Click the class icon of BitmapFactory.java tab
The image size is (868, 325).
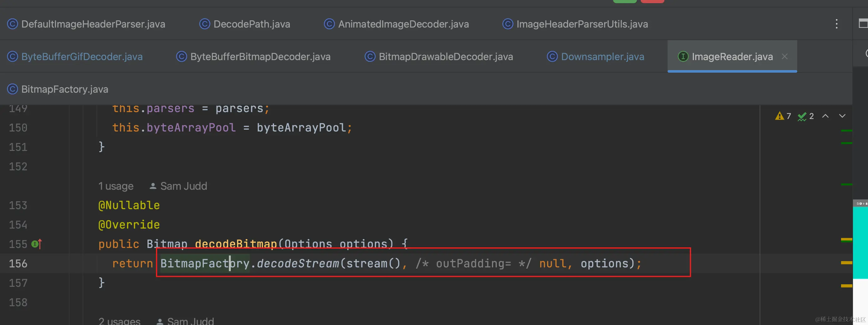pos(13,89)
